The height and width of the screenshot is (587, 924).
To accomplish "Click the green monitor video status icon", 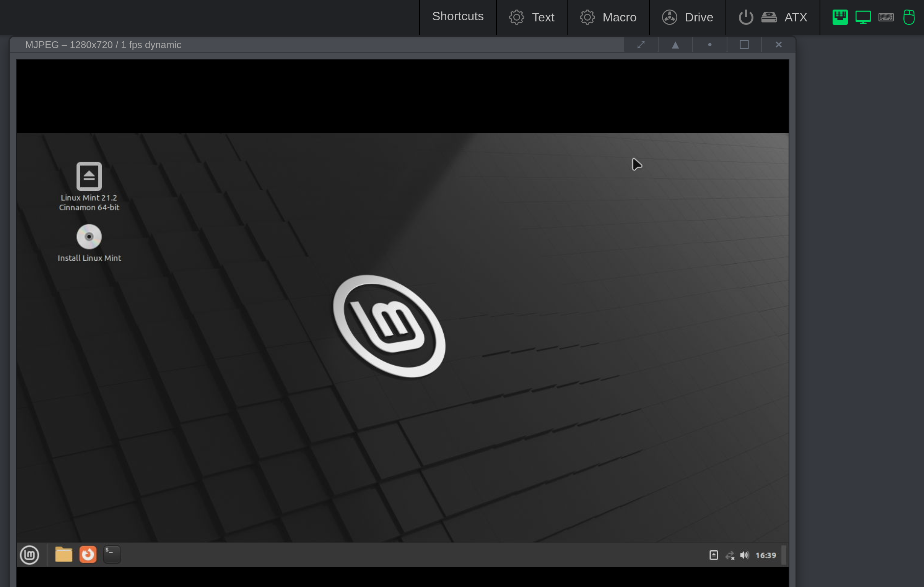I will (862, 17).
